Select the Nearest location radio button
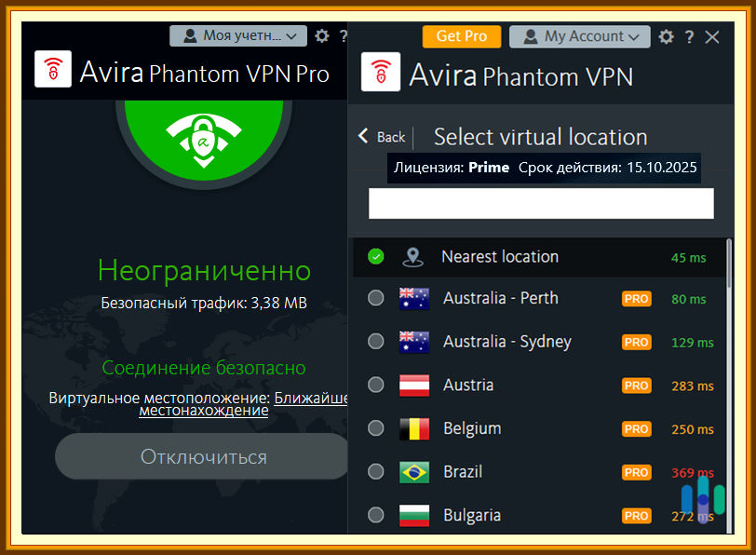Screen dimensions: 756x555 [x=376, y=256]
